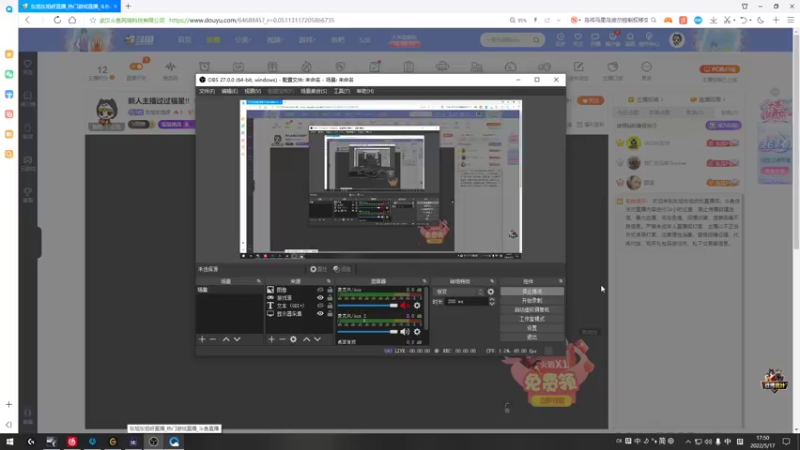Image resolution: width=800 pixels, height=450 pixels.
Task: Add a new scene with the plus icon
Action: click(x=202, y=339)
